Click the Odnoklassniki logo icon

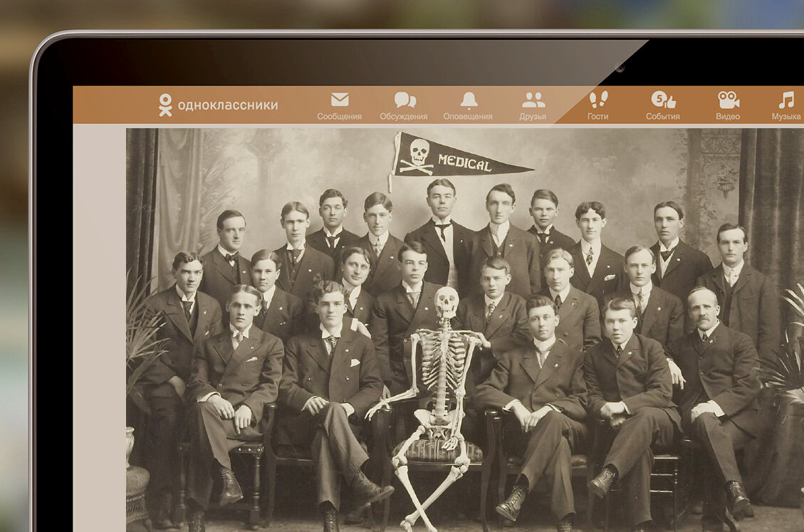[165, 105]
